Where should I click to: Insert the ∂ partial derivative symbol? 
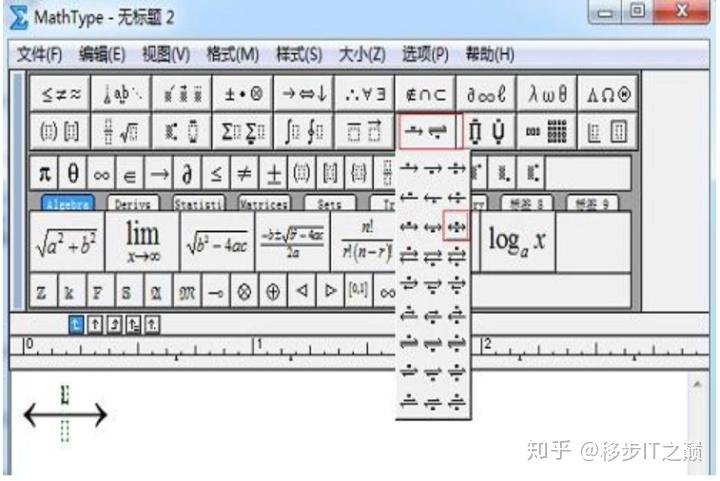[187, 173]
